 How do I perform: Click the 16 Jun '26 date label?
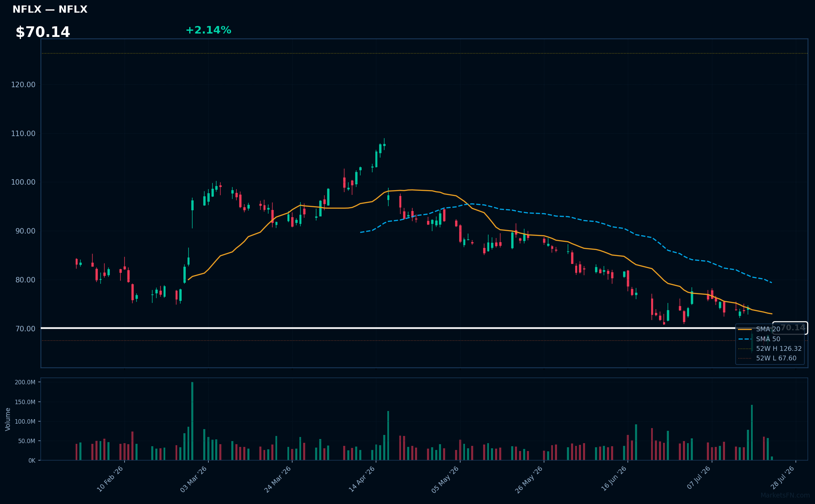613,479
